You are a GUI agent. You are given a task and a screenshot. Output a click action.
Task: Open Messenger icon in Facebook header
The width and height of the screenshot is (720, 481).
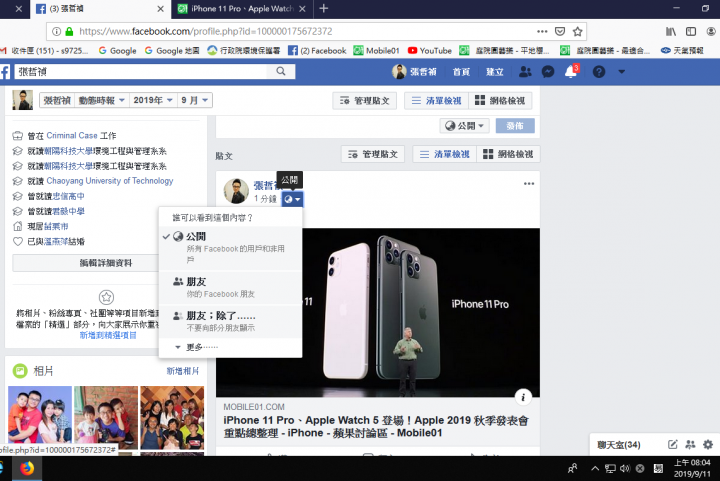tap(548, 72)
